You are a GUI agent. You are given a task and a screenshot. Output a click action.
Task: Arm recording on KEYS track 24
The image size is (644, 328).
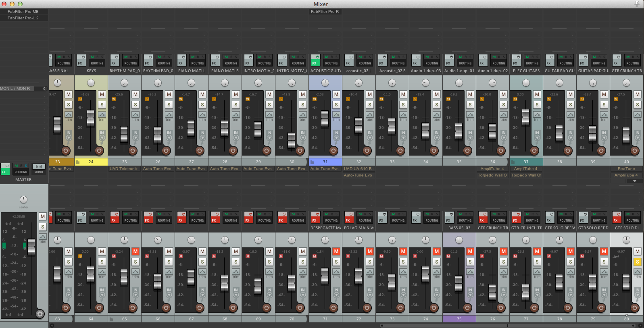click(99, 151)
